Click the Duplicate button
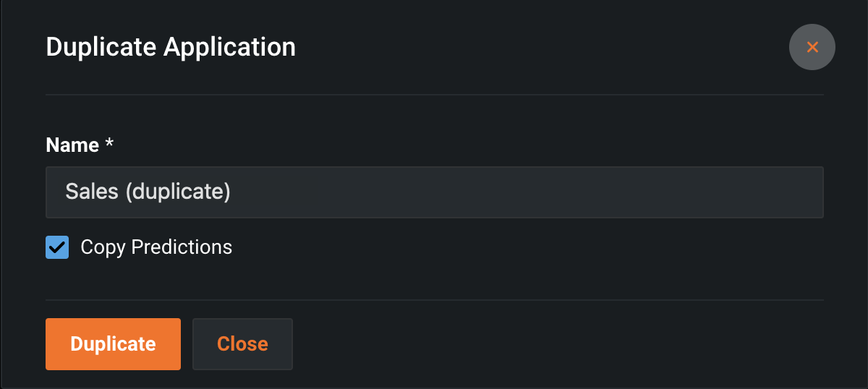This screenshot has width=868, height=389. pyautogui.click(x=113, y=344)
